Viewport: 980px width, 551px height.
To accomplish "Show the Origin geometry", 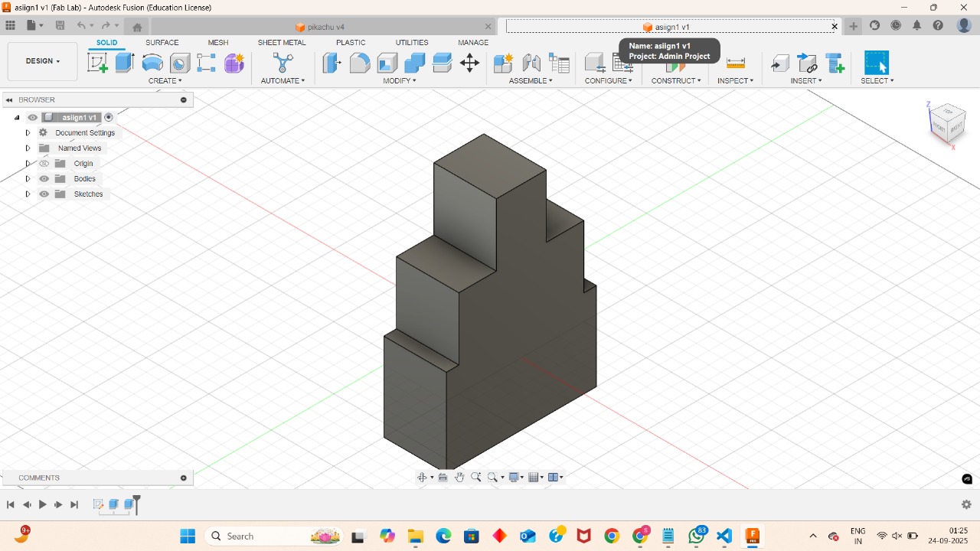I will (44, 163).
